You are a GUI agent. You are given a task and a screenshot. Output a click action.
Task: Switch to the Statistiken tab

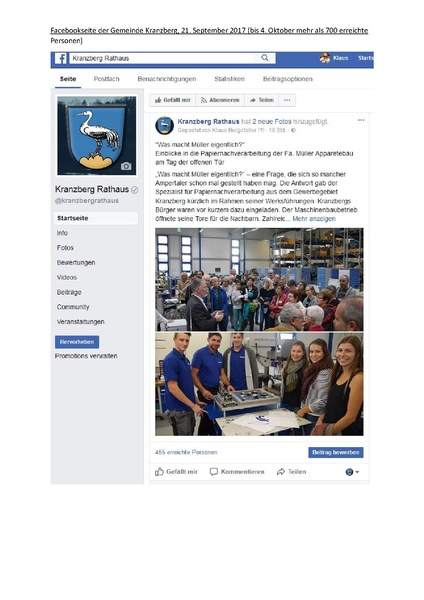(x=229, y=79)
